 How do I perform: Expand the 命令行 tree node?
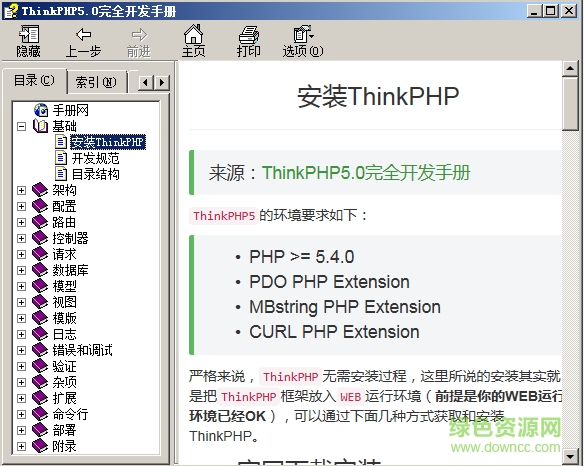point(22,415)
